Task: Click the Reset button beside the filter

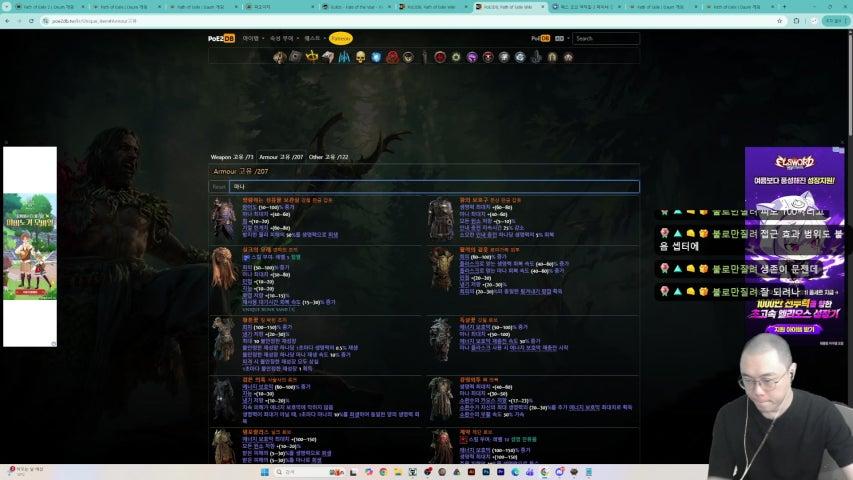Action: 219,187
